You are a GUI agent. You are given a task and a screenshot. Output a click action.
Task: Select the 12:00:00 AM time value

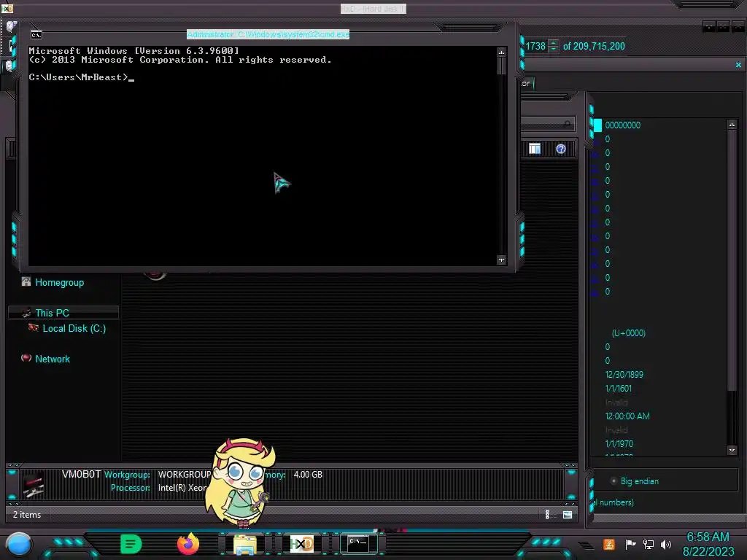627,416
